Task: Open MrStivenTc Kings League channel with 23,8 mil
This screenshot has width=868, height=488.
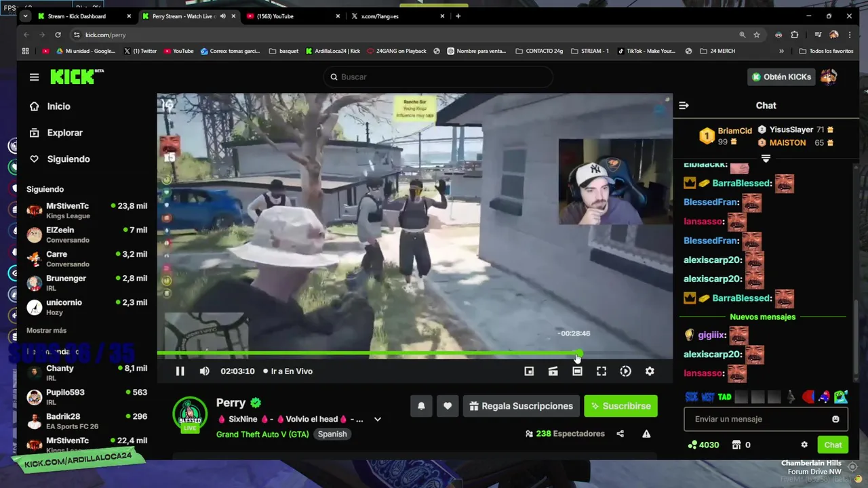Action: [86, 211]
